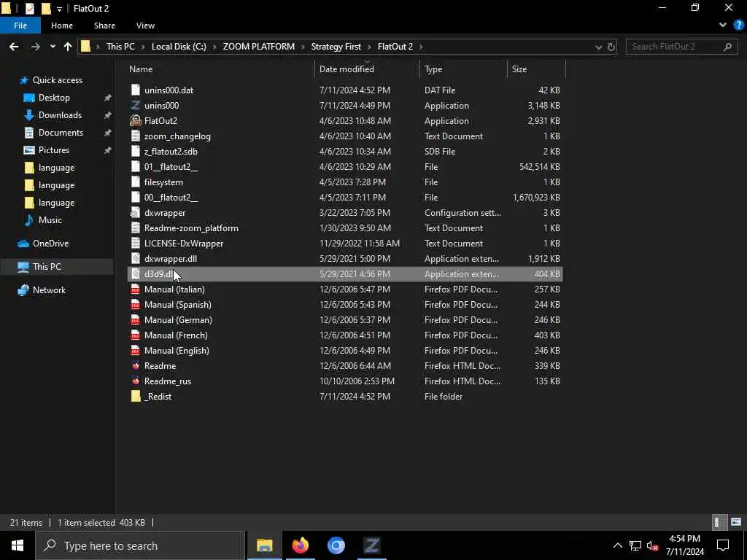Expand the ribbon chevron

point(723,26)
